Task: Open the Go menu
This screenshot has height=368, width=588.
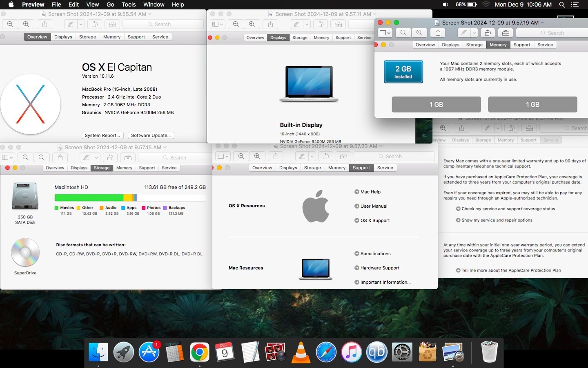Action: [x=110, y=4]
